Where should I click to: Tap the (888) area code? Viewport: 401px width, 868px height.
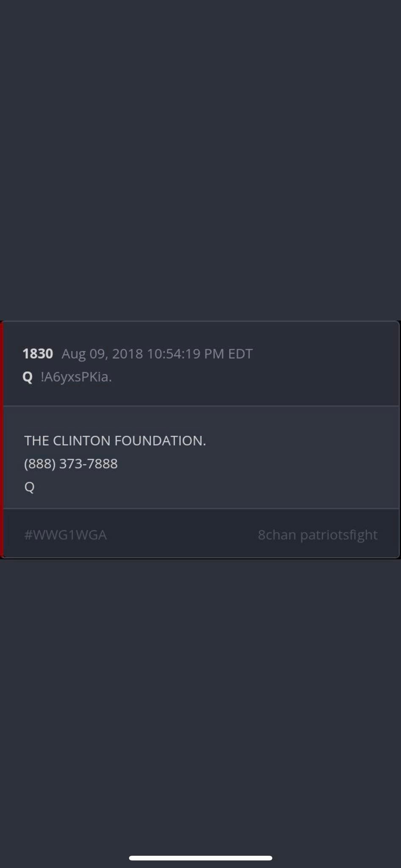pos(40,464)
